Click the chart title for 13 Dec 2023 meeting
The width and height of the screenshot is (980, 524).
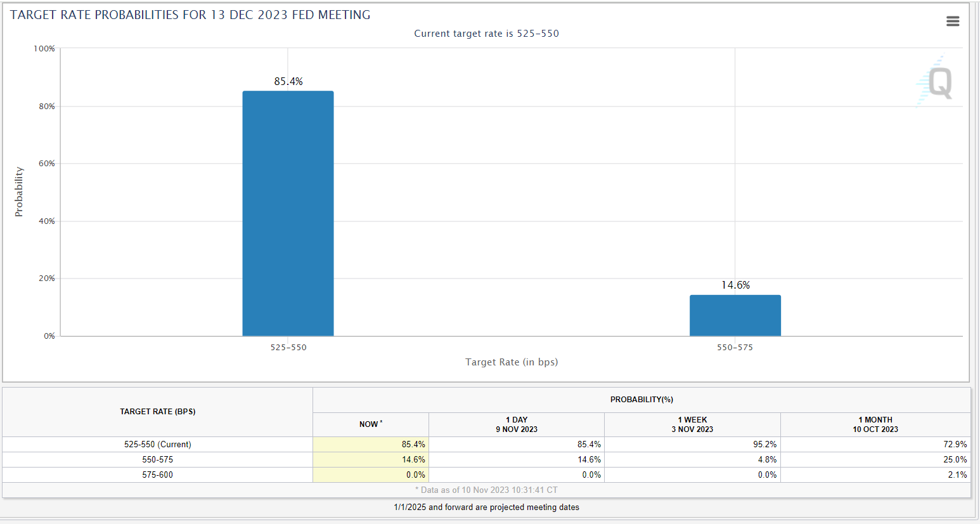pos(190,15)
